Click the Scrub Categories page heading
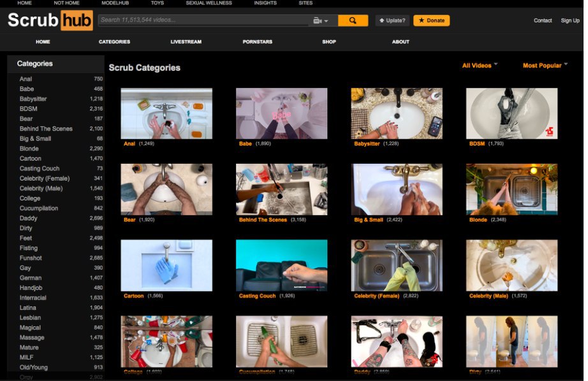The image size is (588, 381). tap(144, 68)
